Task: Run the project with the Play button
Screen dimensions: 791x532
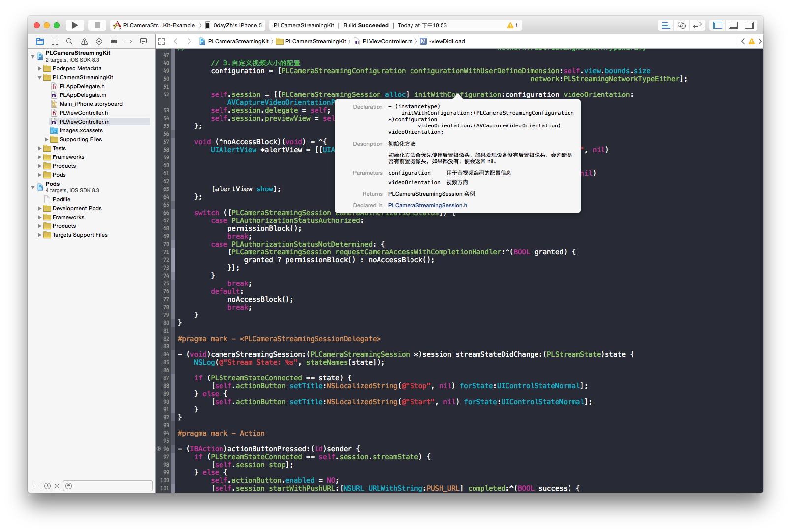Action: (75, 25)
